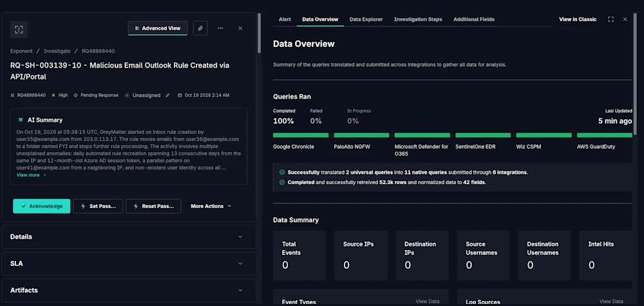Click the Google Chronicle progress bar
Viewport: 644px width, 306px height.
[x=301, y=135]
